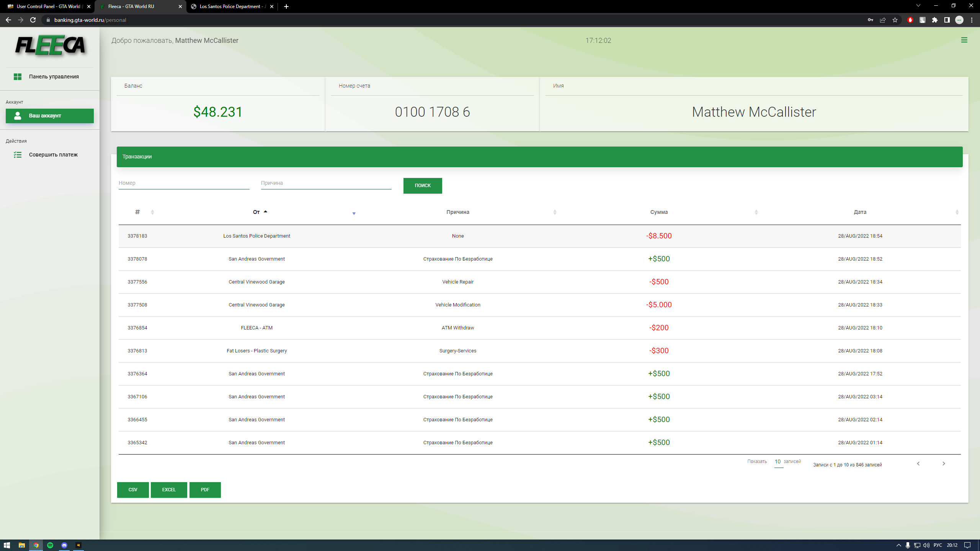Sort transactions by Сумма column
This screenshot has height=551, width=980.
659,212
